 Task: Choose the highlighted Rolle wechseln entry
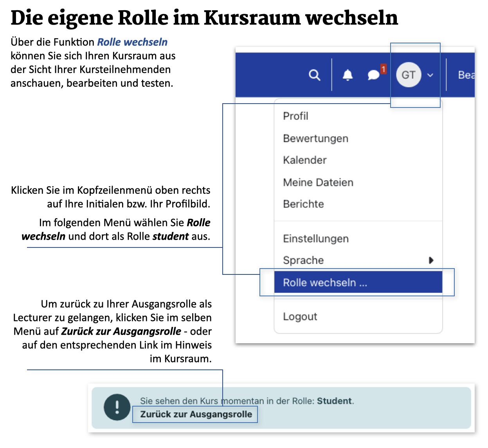coord(325,282)
